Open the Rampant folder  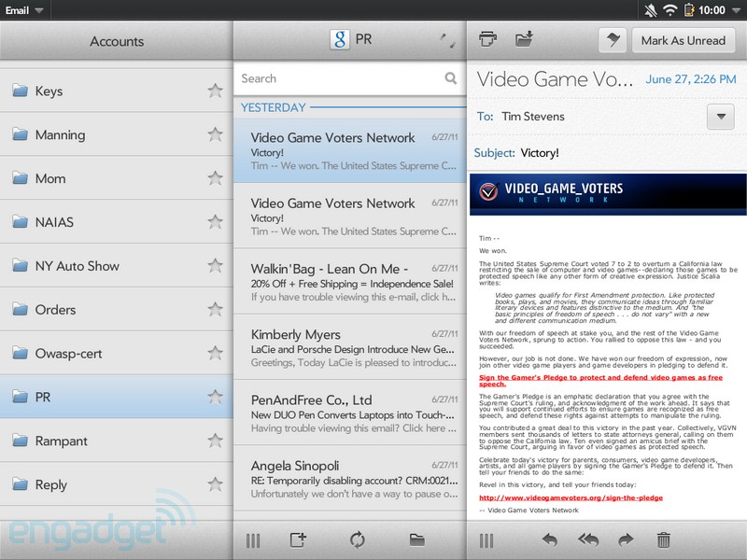[x=116, y=441]
